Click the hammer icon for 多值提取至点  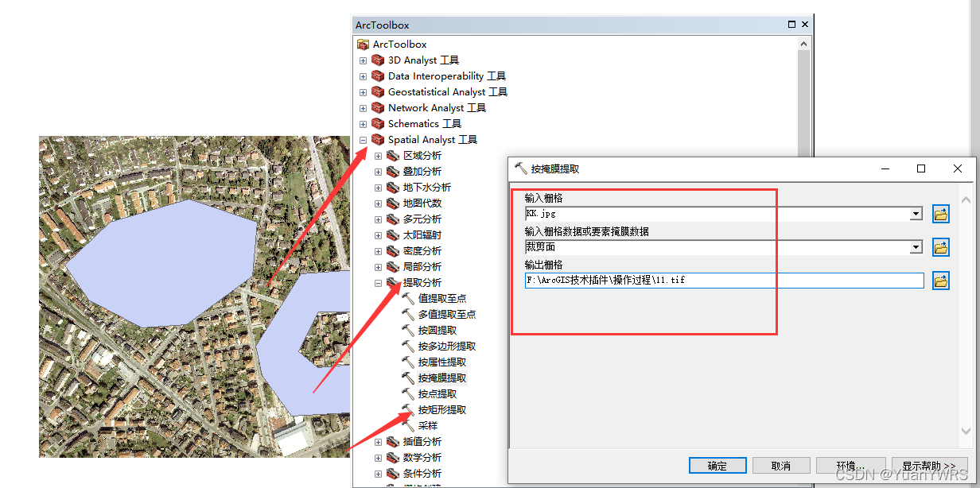tap(408, 315)
